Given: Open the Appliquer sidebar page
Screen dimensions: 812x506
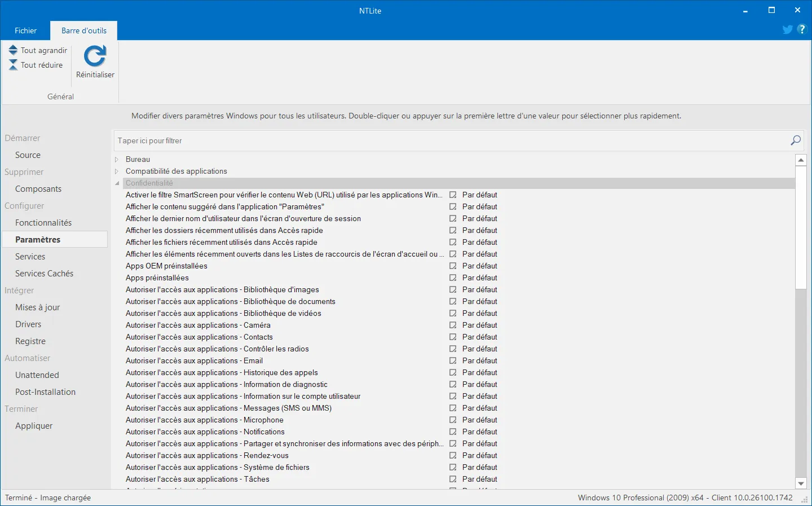Looking at the screenshot, I should 34,426.
